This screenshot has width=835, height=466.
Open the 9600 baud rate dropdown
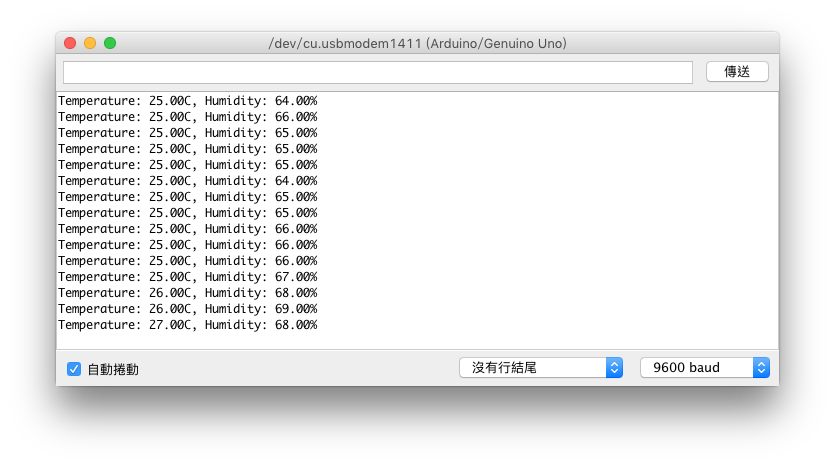point(705,367)
